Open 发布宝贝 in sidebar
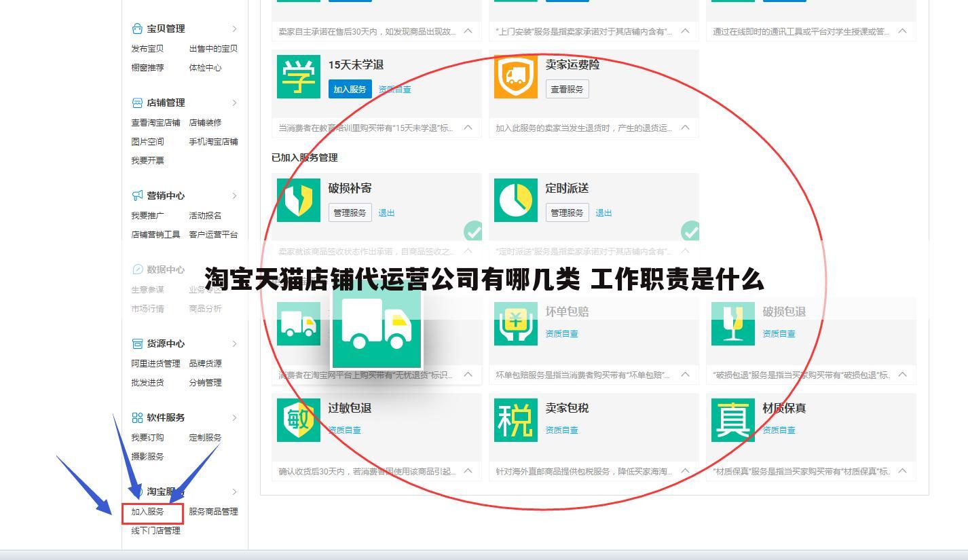968x560 pixels. pos(147,48)
